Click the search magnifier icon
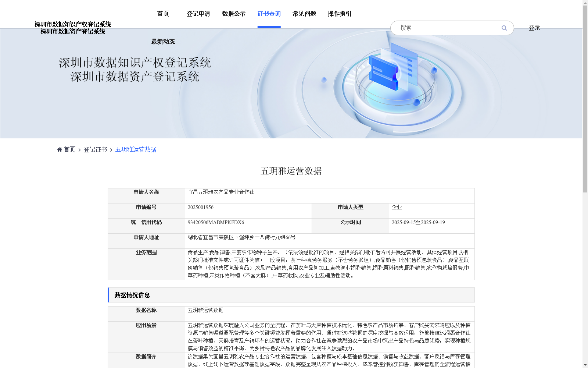Screen dimensions: 588x368 click(504, 28)
